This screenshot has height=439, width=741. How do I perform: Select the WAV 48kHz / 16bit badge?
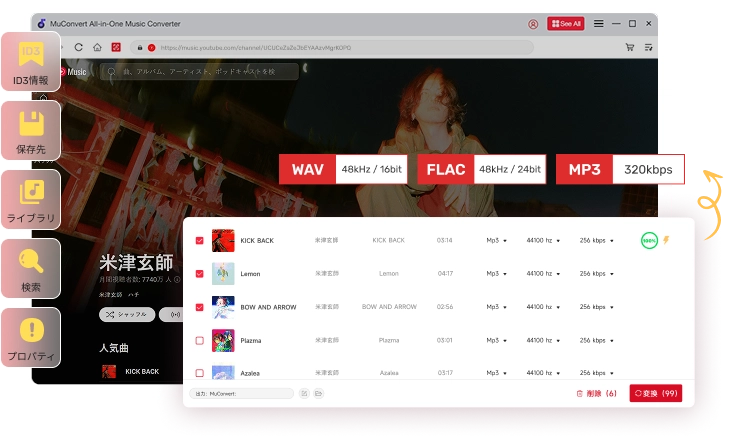343,169
